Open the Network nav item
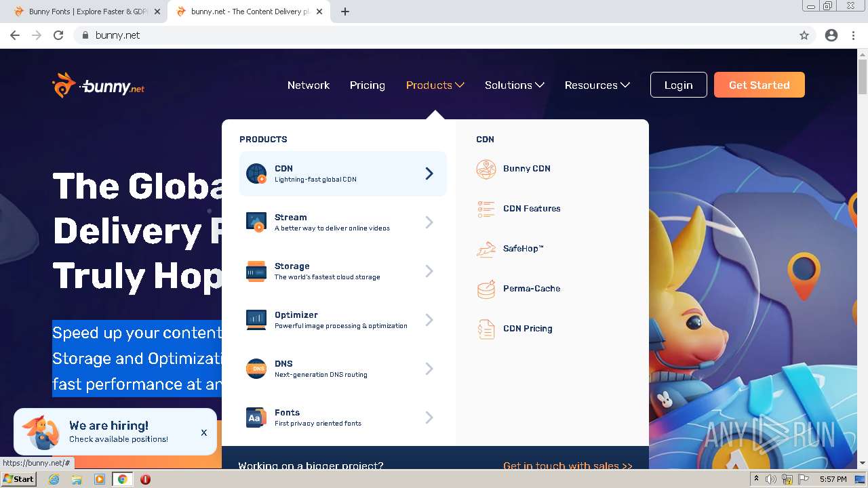The image size is (868, 488). tap(309, 85)
